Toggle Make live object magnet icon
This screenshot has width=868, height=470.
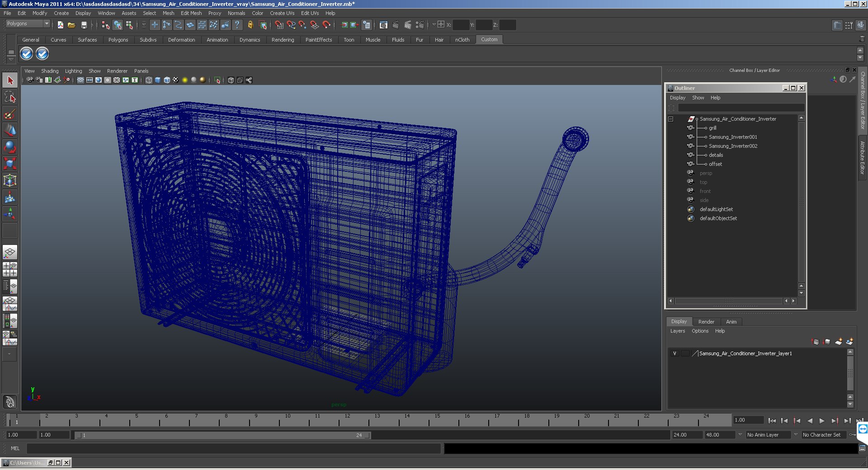[x=326, y=25]
